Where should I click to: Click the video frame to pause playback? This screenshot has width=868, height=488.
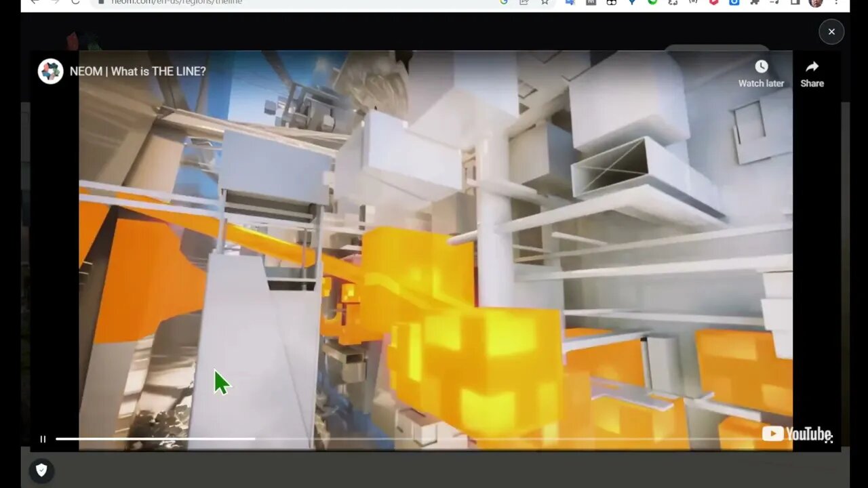[435, 251]
